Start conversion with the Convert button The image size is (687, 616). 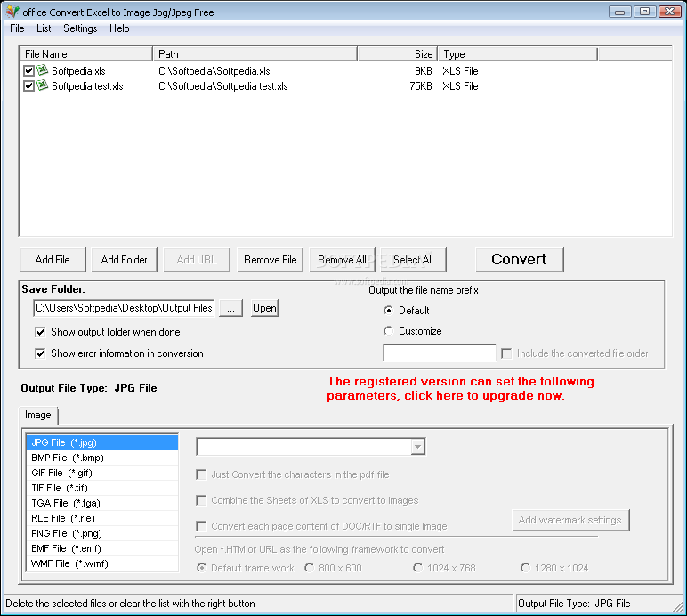coord(519,259)
